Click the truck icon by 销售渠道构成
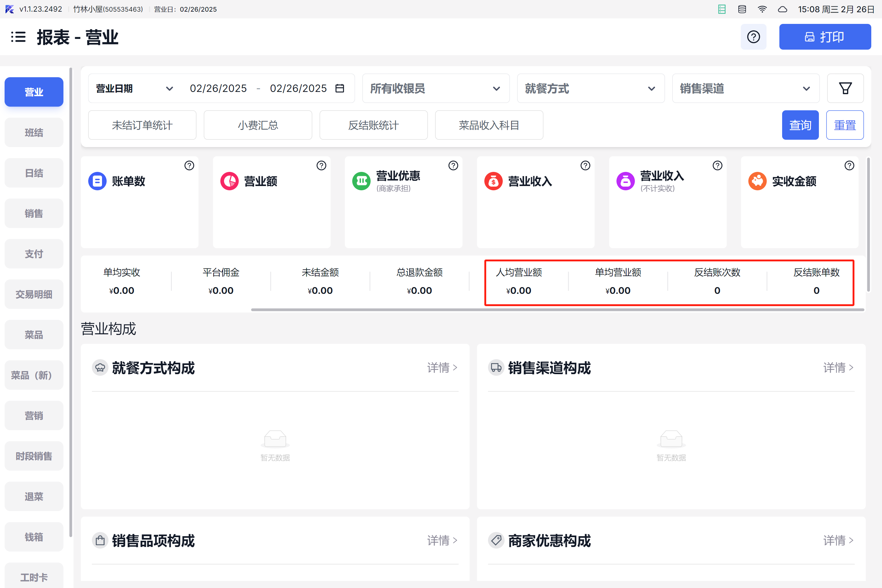The width and height of the screenshot is (882, 588). 496,367
